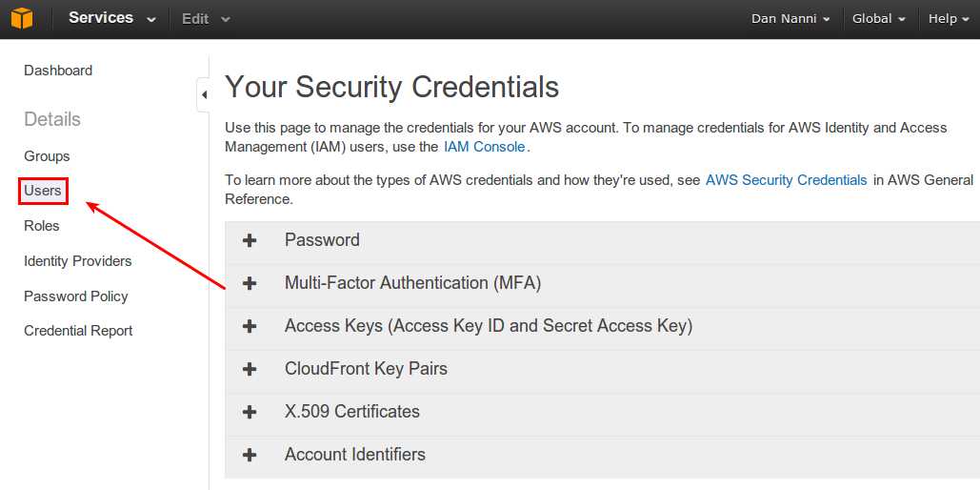Image resolution: width=980 pixels, height=490 pixels.
Task: Click the orange AWS cube logo
Action: [x=21, y=18]
